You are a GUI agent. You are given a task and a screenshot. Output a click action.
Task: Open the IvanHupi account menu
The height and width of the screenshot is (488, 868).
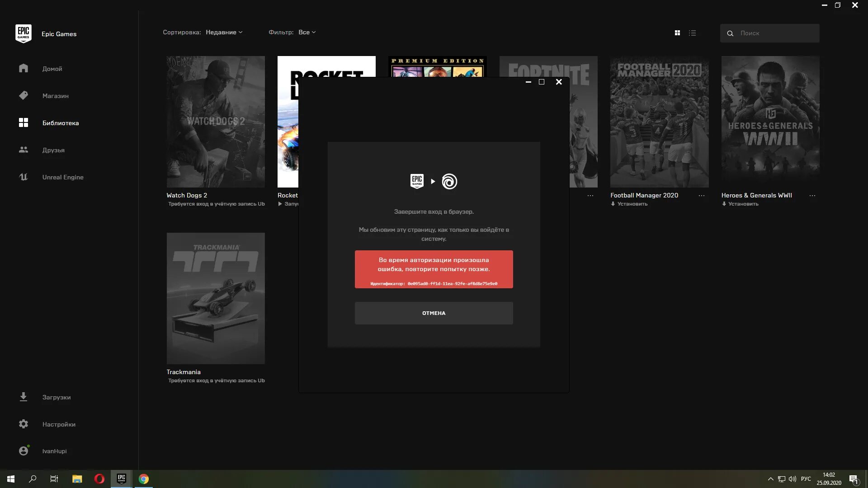coord(54,451)
